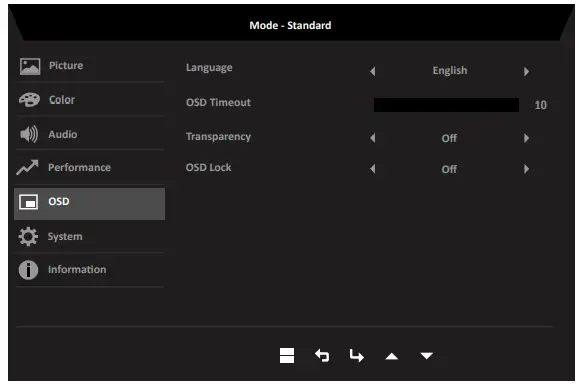Click left arrow for Transparency setting
This screenshot has width=585, height=389.
tap(372, 138)
